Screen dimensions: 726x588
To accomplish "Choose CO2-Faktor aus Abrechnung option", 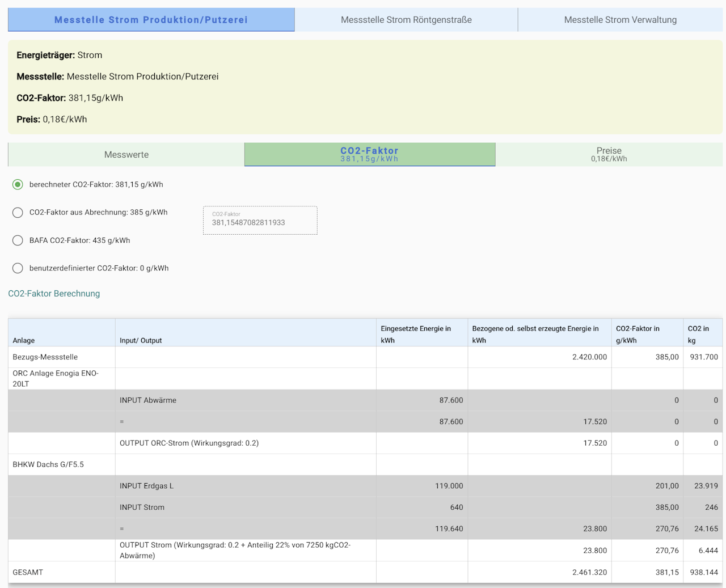I will pyautogui.click(x=18, y=213).
